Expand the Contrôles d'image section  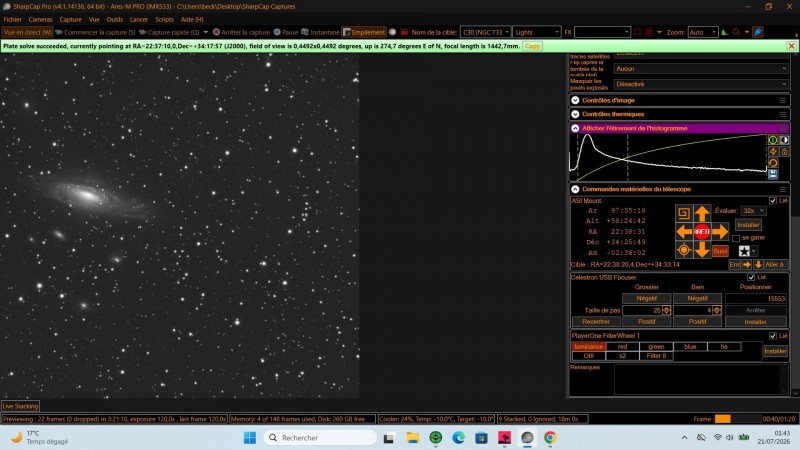(x=575, y=101)
